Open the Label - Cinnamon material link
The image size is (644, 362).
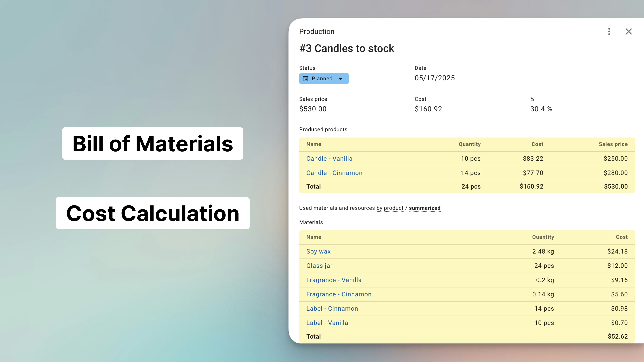pos(332,309)
